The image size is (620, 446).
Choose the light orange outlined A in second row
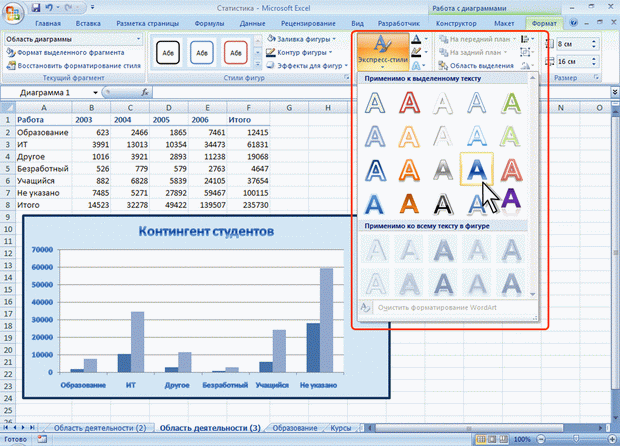tap(409, 137)
